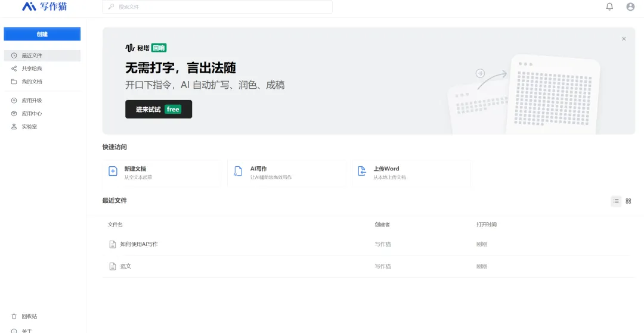Open 我的文档 in sidebar
Viewport: 644px width, 333px height.
click(42, 82)
